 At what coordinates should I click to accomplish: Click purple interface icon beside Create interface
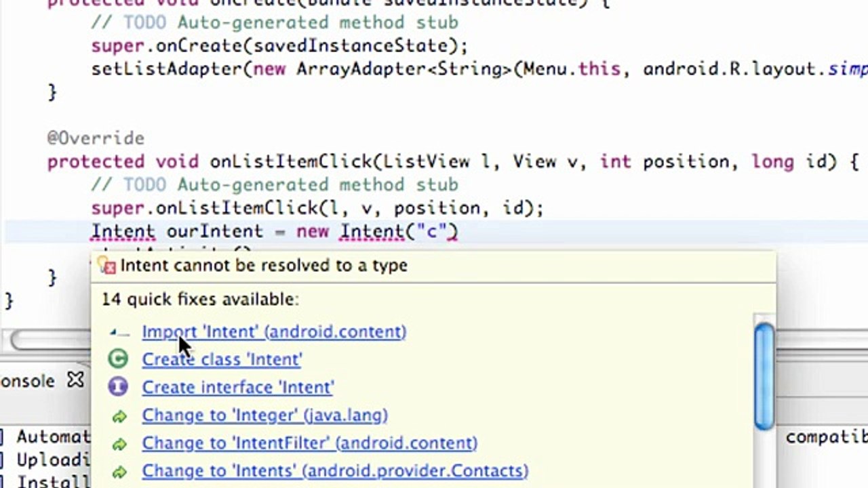point(118,387)
